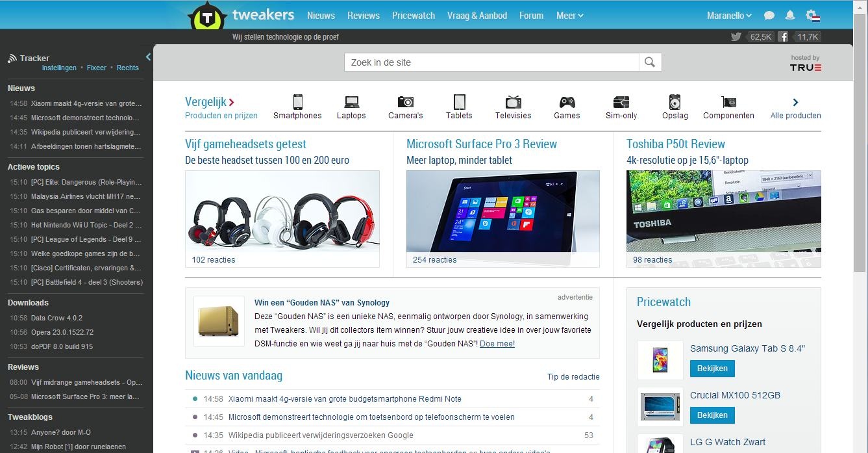This screenshot has width=868, height=453.
Task: Open the notifications bell icon
Action: pyautogui.click(x=790, y=16)
